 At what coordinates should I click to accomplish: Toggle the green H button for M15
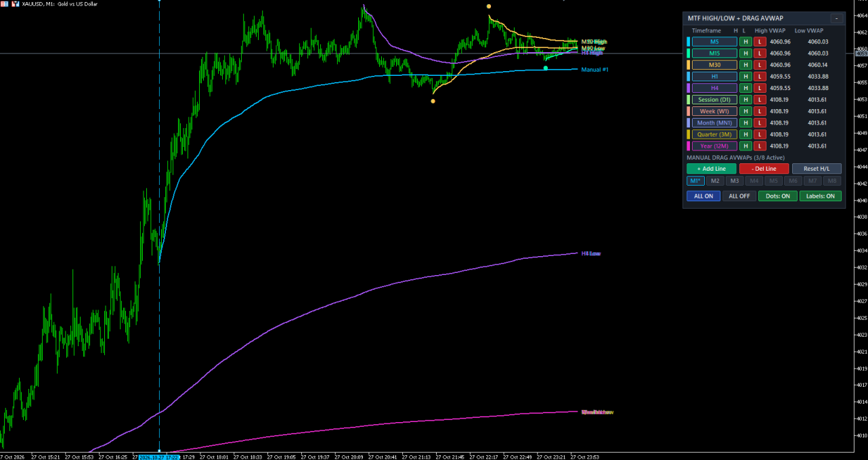click(745, 54)
